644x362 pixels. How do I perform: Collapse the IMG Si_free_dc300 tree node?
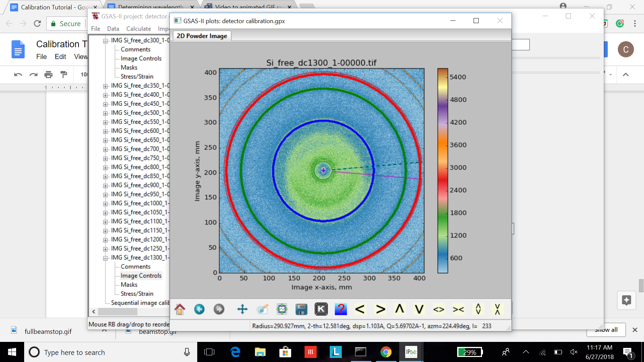coord(105,41)
